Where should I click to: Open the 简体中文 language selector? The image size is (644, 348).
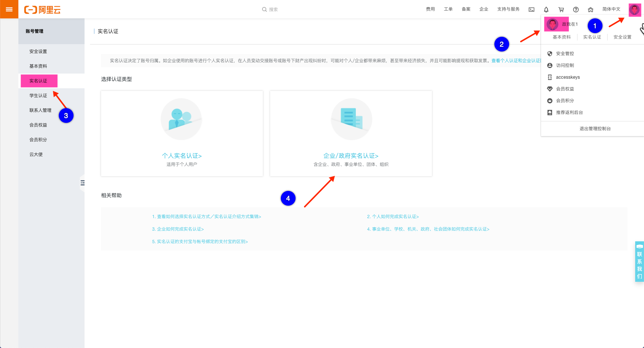tap(611, 9)
